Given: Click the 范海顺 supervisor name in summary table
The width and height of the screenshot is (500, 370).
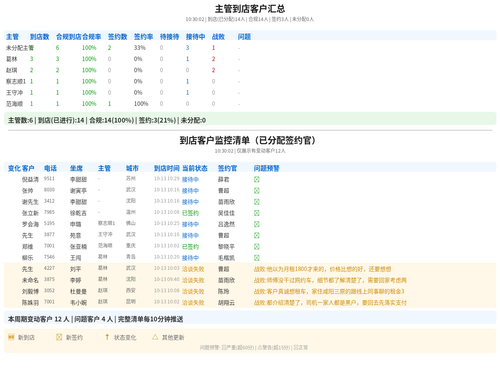Looking at the screenshot, I should coord(14,104).
